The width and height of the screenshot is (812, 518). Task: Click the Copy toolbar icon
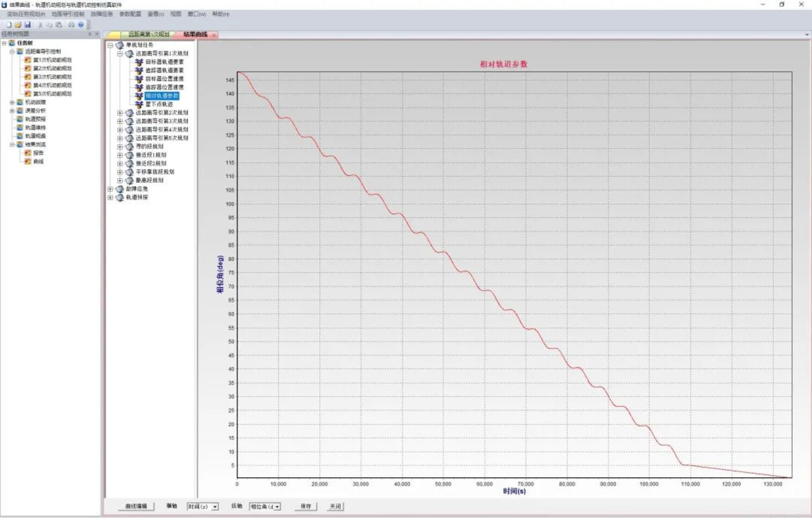point(49,25)
